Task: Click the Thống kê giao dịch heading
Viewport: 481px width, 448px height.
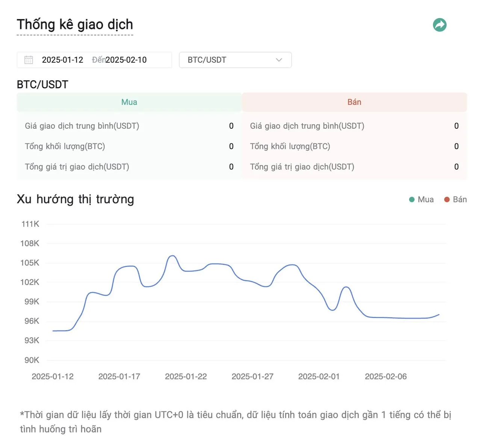Action: (x=75, y=25)
